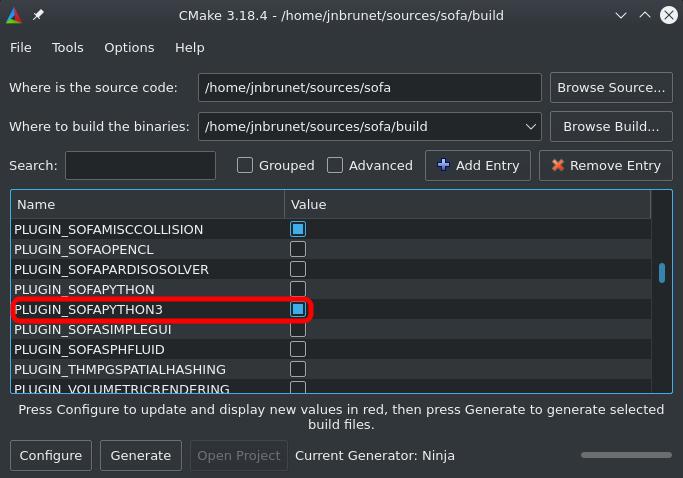Expand the build binaries path dropdown
Screen dimensions: 683x478
point(530,127)
